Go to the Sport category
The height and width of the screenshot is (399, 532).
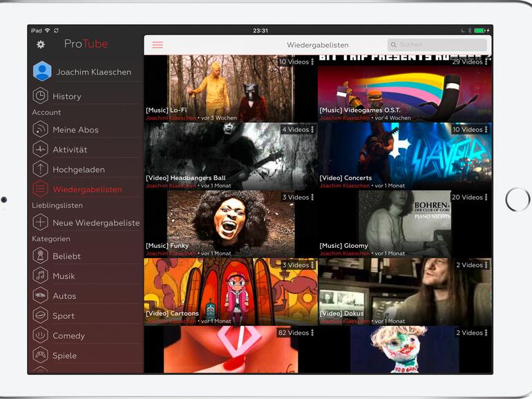pos(64,315)
